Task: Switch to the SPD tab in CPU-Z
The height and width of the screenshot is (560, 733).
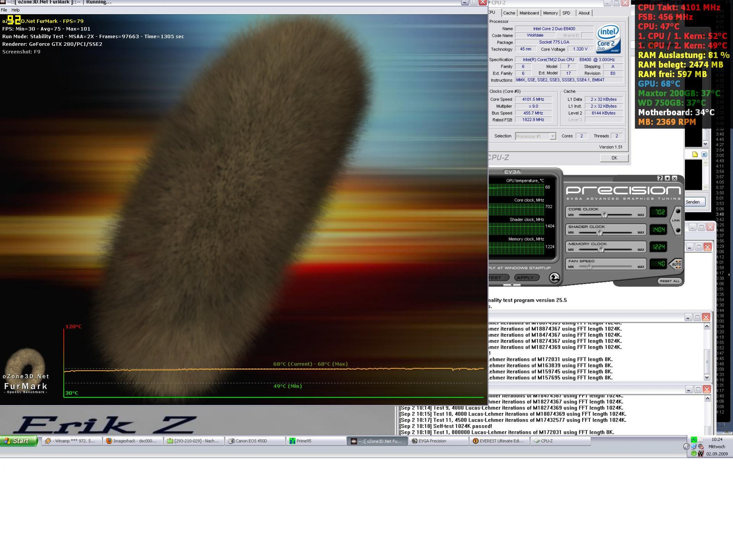Action: 566,13
